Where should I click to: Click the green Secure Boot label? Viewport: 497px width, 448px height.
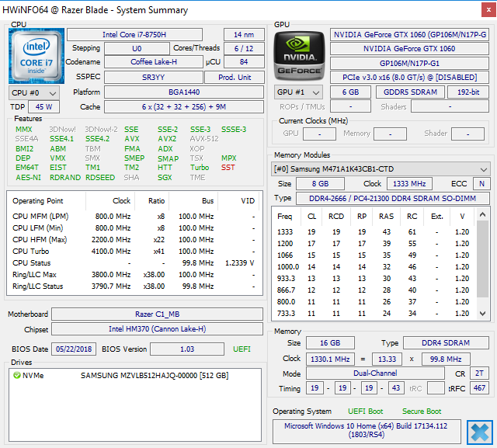pyautogui.click(x=422, y=412)
